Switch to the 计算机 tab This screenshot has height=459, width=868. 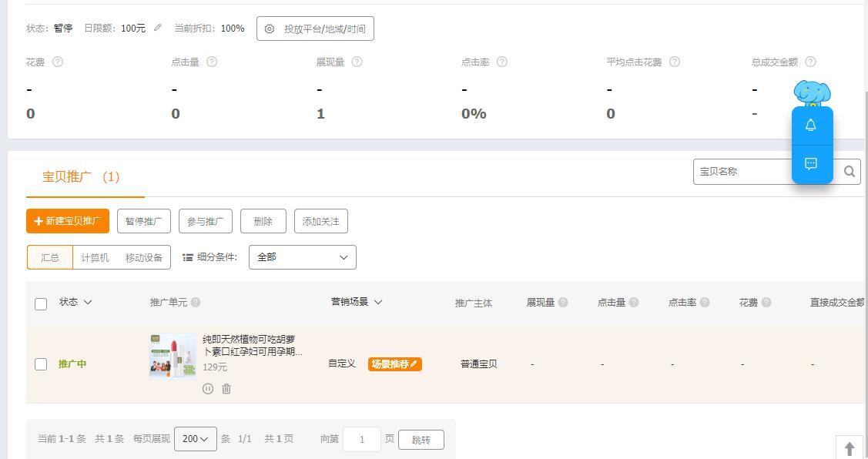pyautogui.click(x=95, y=257)
